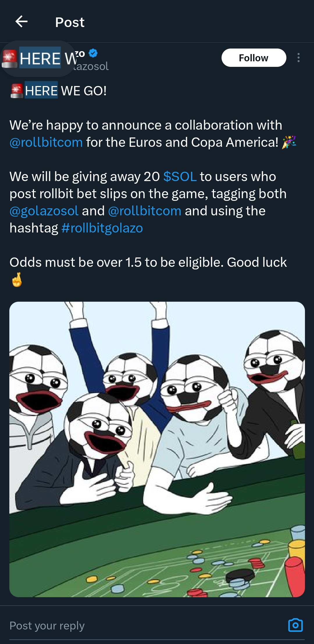Open the @golazosol mention link

44,211
